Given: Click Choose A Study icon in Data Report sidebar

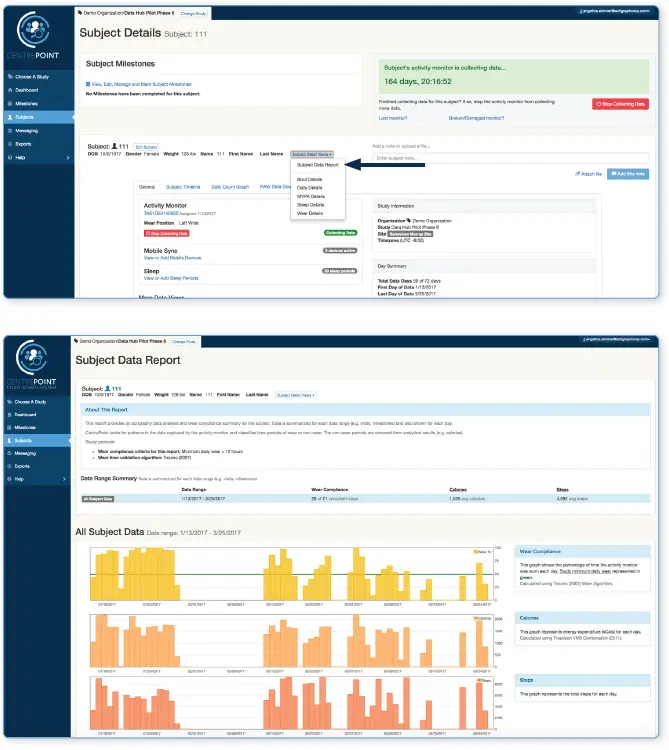Looking at the screenshot, I should [x=10, y=402].
